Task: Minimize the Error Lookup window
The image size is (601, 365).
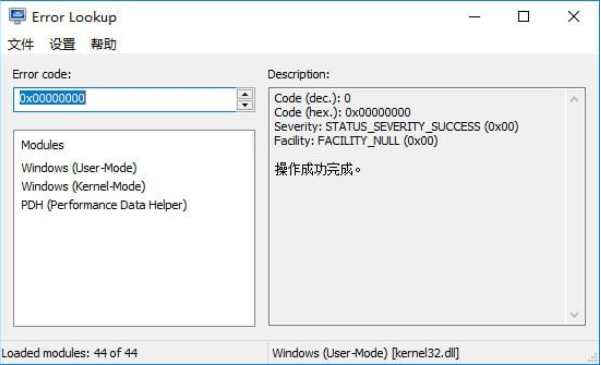Action: pyautogui.click(x=475, y=17)
